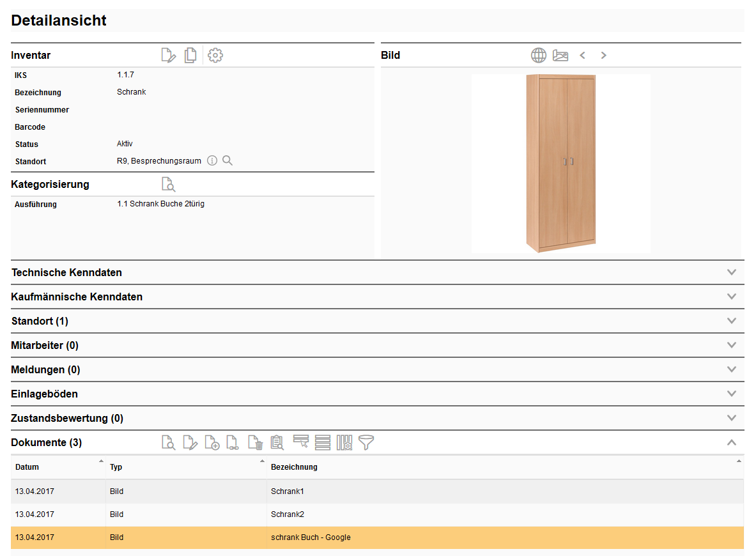Expand the Technische Kenndaten section
Image resolution: width=756 pixels, height=556 pixels.
pos(732,272)
